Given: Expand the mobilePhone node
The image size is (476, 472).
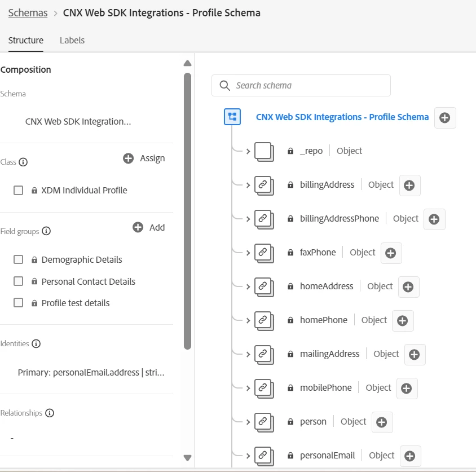Looking at the screenshot, I should 248,389.
